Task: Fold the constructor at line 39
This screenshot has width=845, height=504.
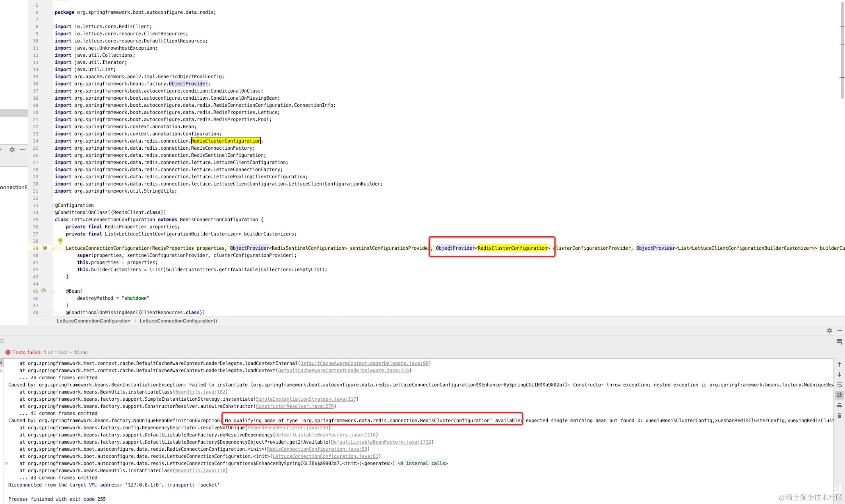Action: pyautogui.click(x=52, y=248)
